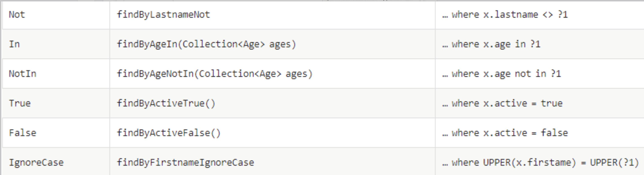Viewport: 644px width, 175px height.
Task: Click the 'IgnoreCase' keyword cell
Action: [36, 162]
